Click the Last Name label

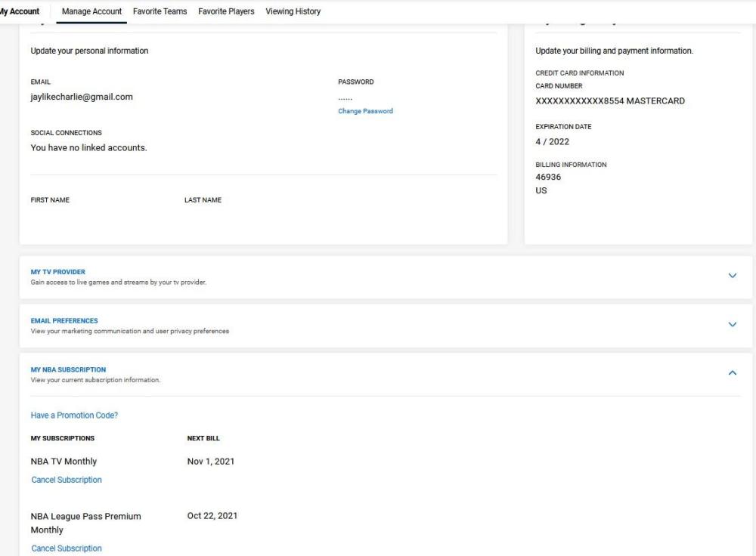(203, 200)
